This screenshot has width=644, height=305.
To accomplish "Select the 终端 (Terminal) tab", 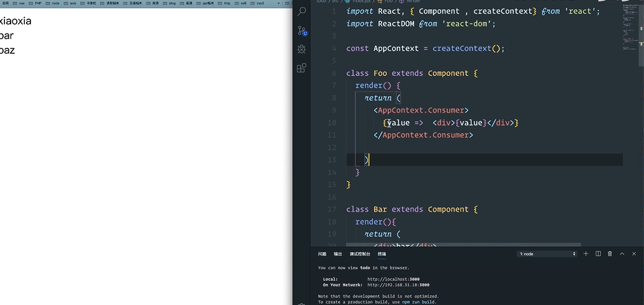I will coord(382,254).
